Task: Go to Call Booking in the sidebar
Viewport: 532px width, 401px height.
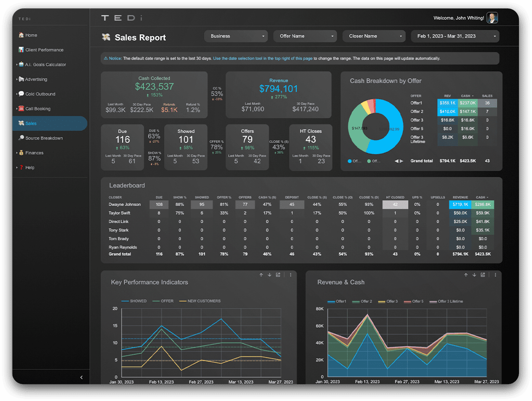Action: point(38,109)
